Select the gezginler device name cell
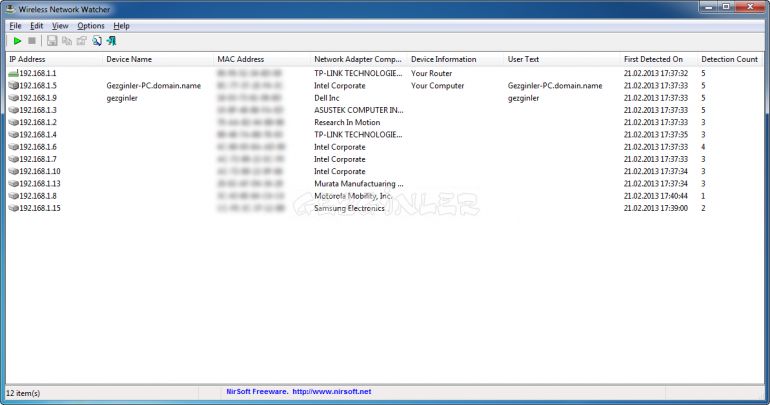 tap(122, 98)
